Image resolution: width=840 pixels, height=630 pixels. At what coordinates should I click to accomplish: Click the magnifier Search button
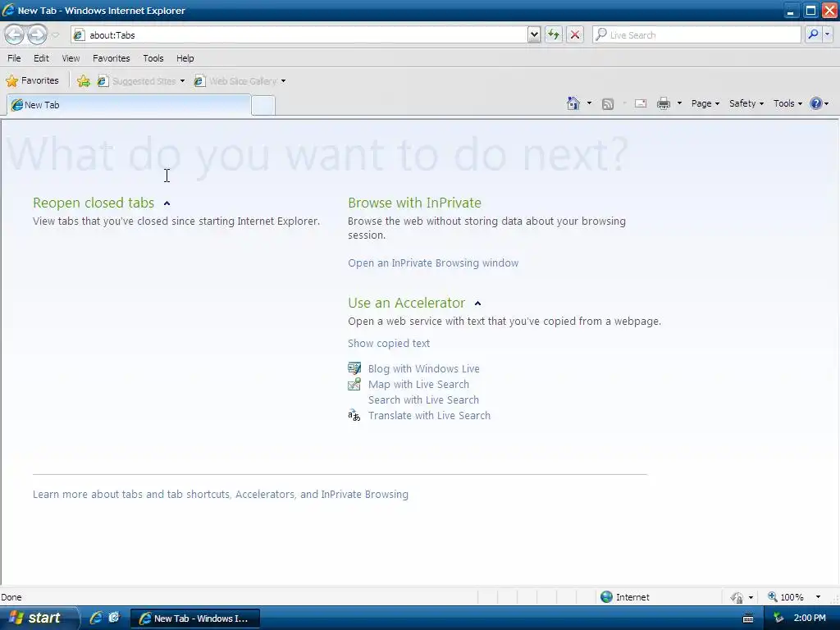click(x=813, y=34)
